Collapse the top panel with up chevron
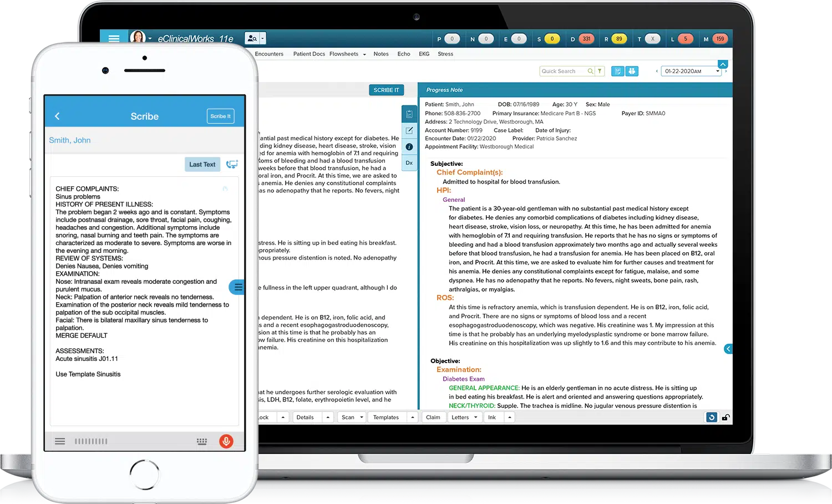Screen dimensions: 832x504 coord(723,64)
